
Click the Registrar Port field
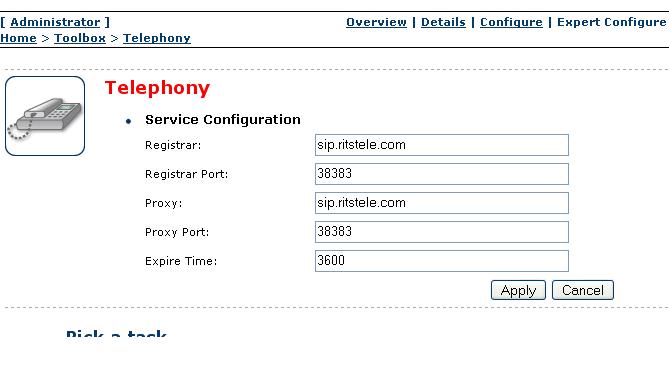pyautogui.click(x=442, y=174)
